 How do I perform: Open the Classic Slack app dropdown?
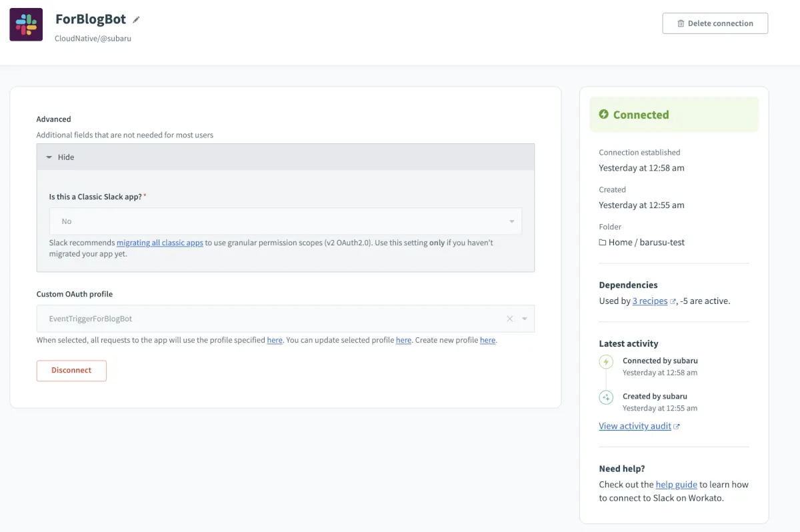point(285,221)
